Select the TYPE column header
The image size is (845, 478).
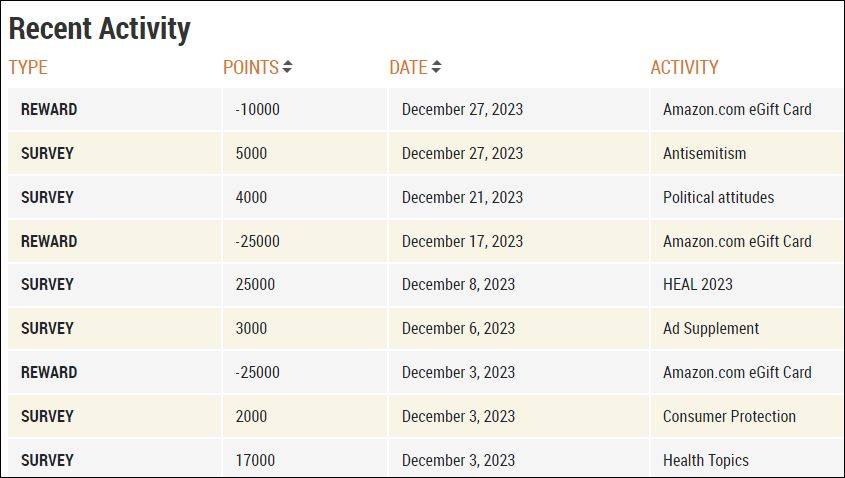pyautogui.click(x=29, y=68)
